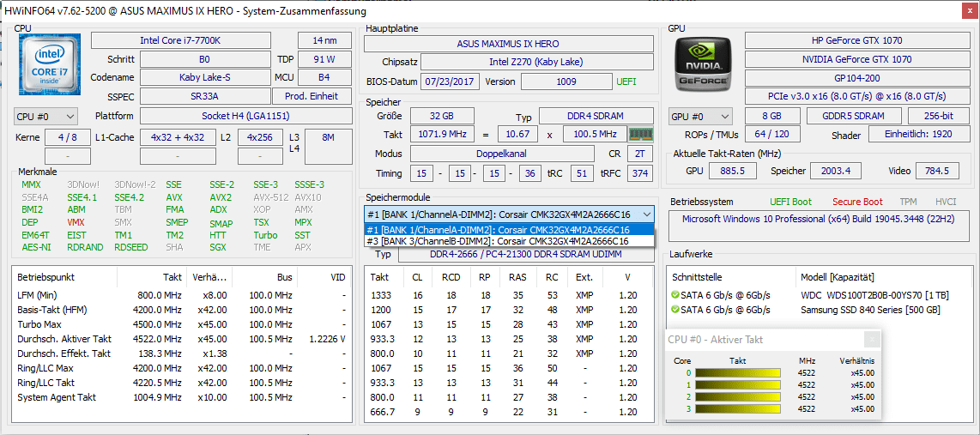The width and height of the screenshot is (980, 435).
Task: Click the NVIDIA GeForce GTX 1070 field
Action: pyautogui.click(x=856, y=59)
